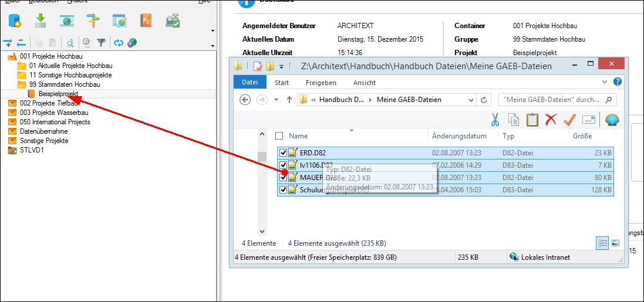Uncheck the Schulungsbeispiel file checkbox

click(283, 189)
